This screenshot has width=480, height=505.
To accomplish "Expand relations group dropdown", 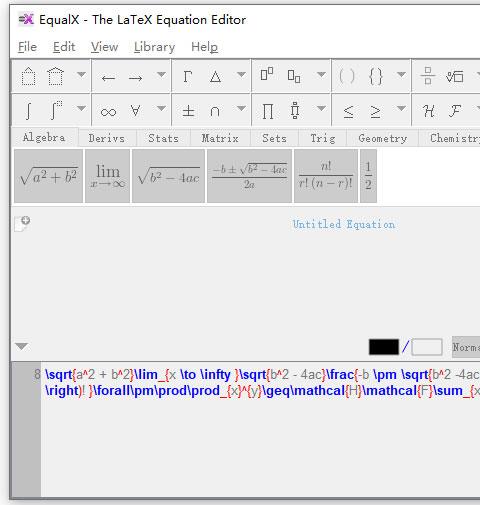I will coord(401,108).
